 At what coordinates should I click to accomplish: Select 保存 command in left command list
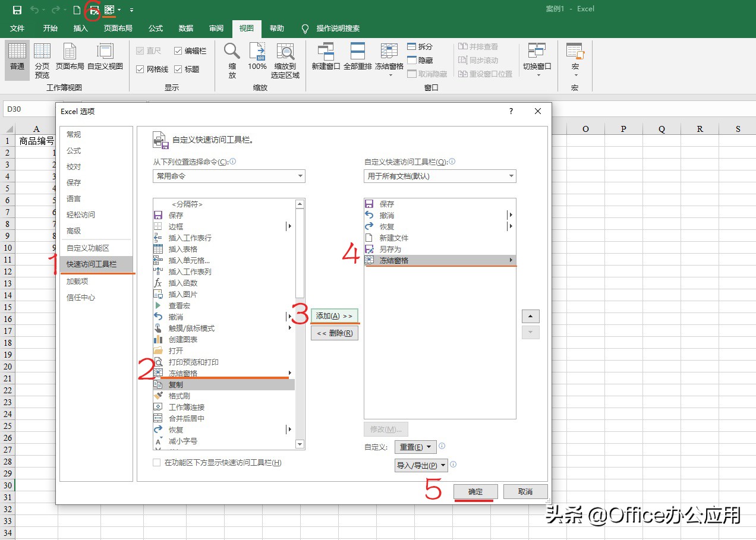[223, 215]
